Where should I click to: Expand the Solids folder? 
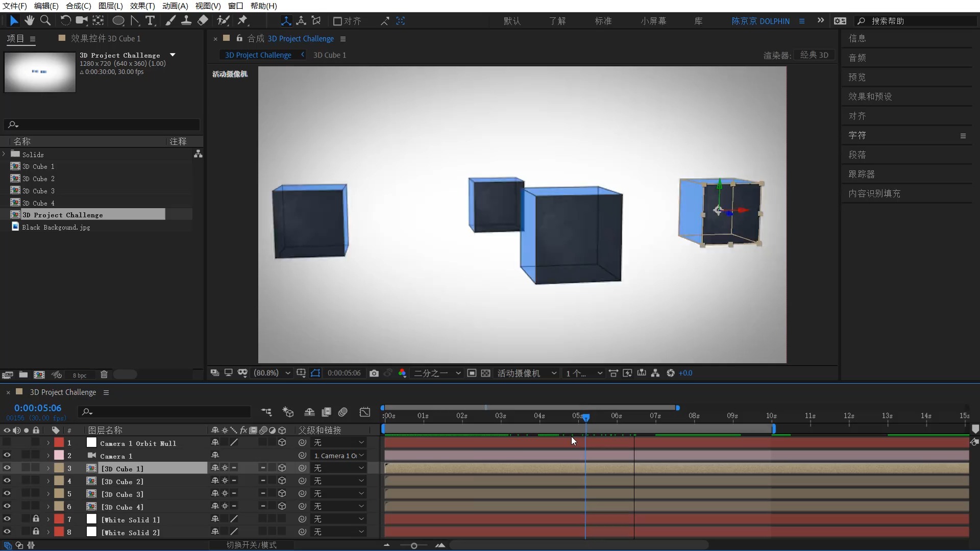tap(4, 154)
